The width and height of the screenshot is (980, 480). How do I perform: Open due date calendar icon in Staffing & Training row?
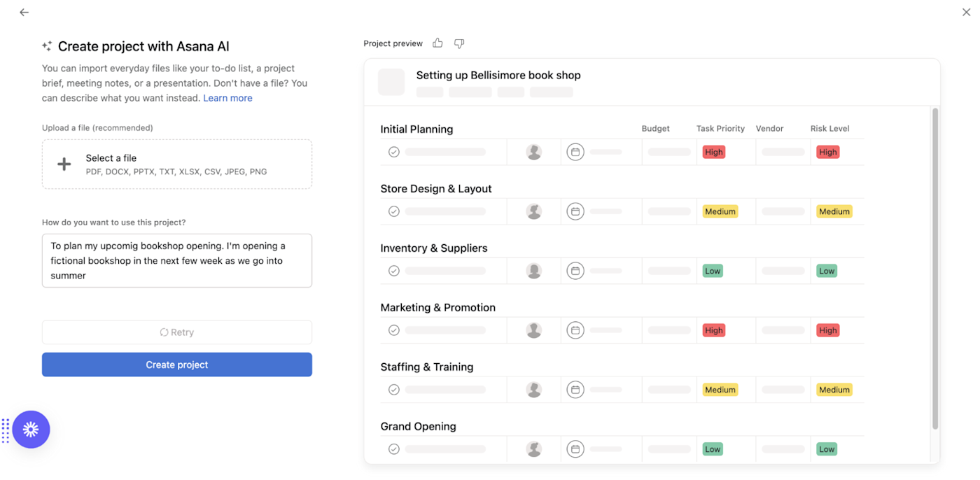pos(575,390)
